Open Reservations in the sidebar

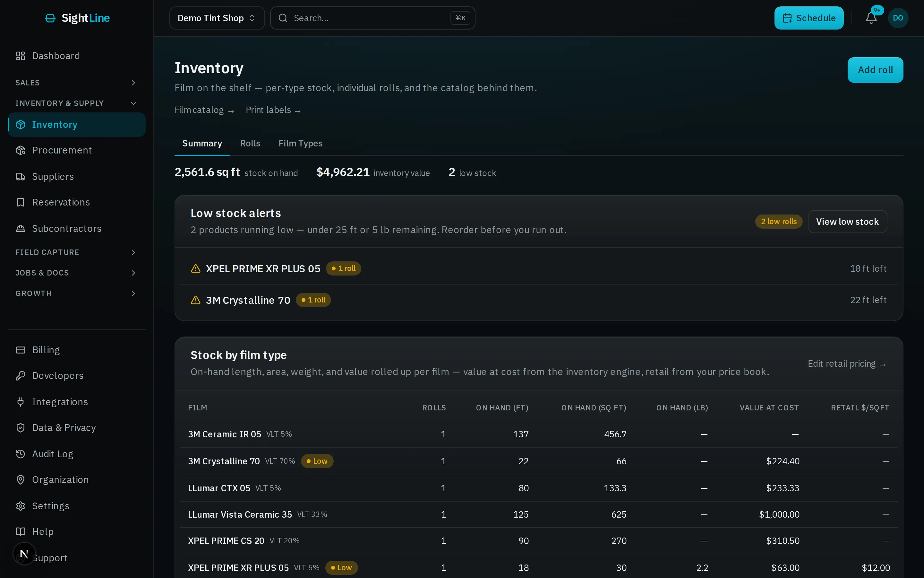point(76,202)
